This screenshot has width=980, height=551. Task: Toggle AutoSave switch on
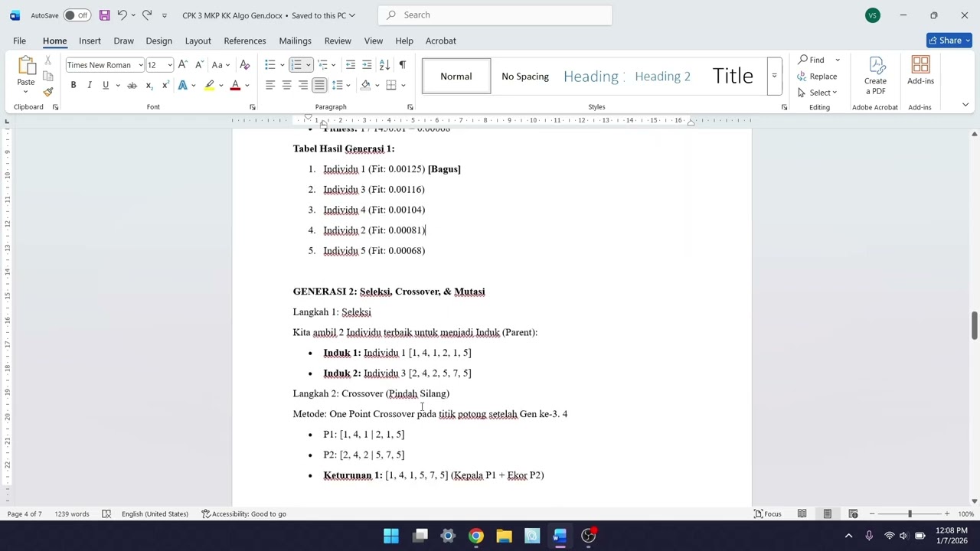[x=77, y=15]
